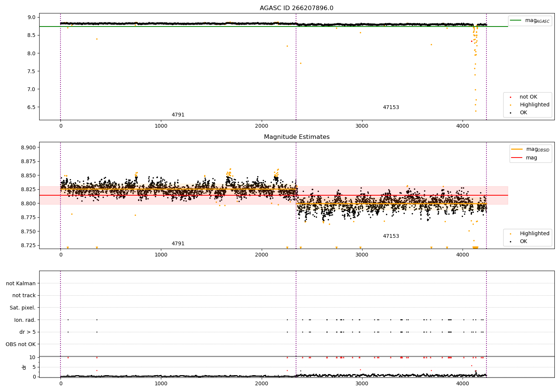Click the '2000' x-axis tick under the top plot
The width and height of the screenshot is (560, 392).
pos(261,126)
